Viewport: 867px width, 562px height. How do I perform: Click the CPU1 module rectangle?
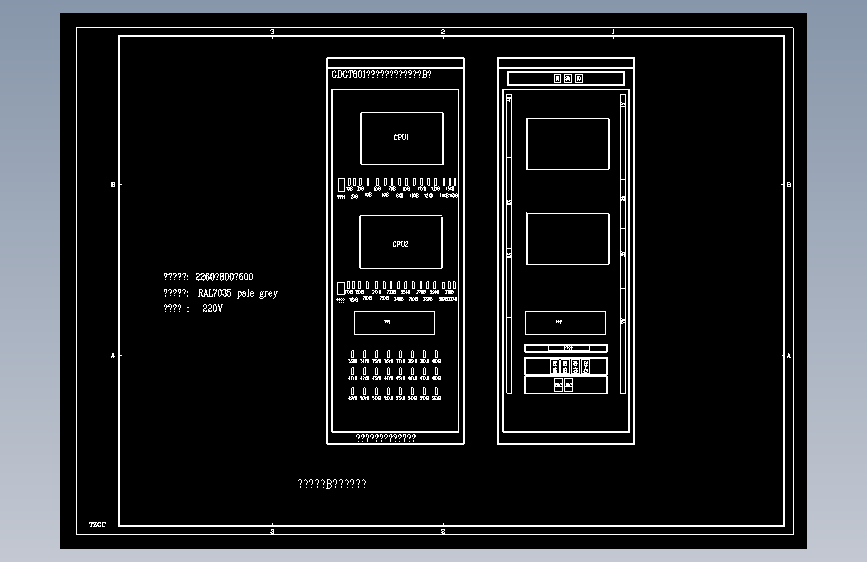402,138
